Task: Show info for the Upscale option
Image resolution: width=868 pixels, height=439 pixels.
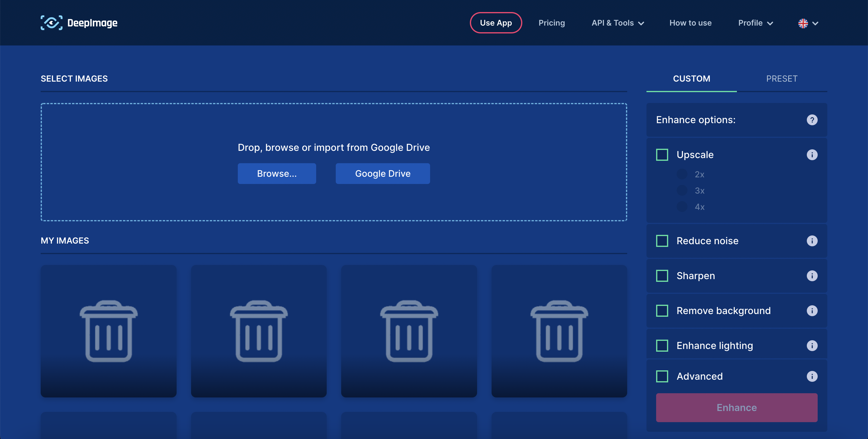Action: [812, 154]
